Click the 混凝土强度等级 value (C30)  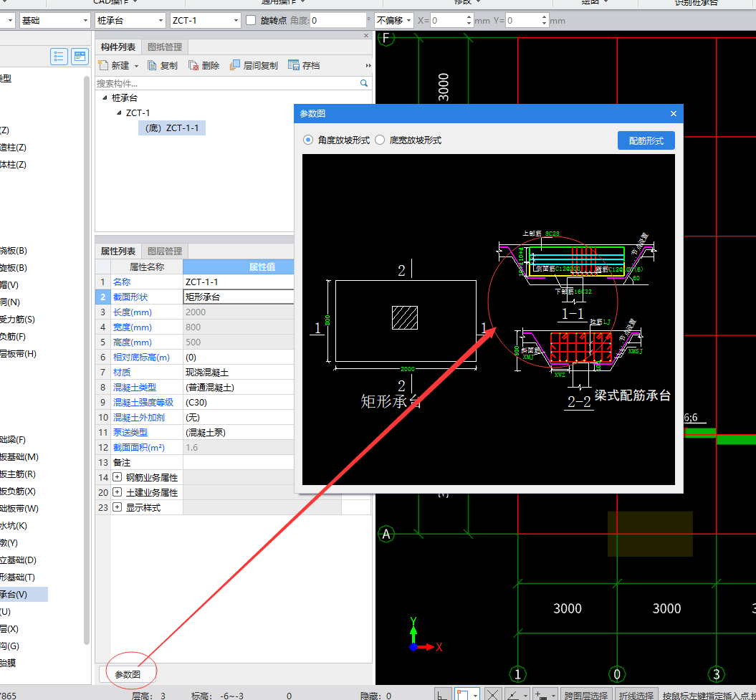(x=239, y=402)
